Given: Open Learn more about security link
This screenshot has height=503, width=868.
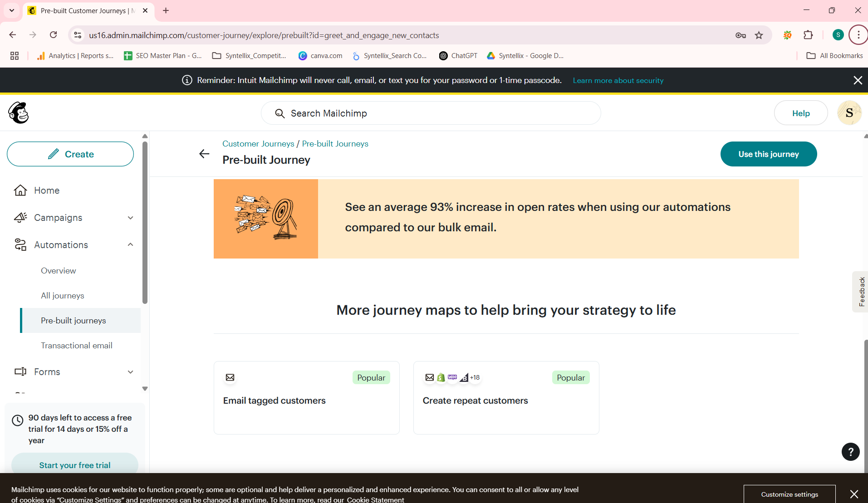Looking at the screenshot, I should 618,80.
